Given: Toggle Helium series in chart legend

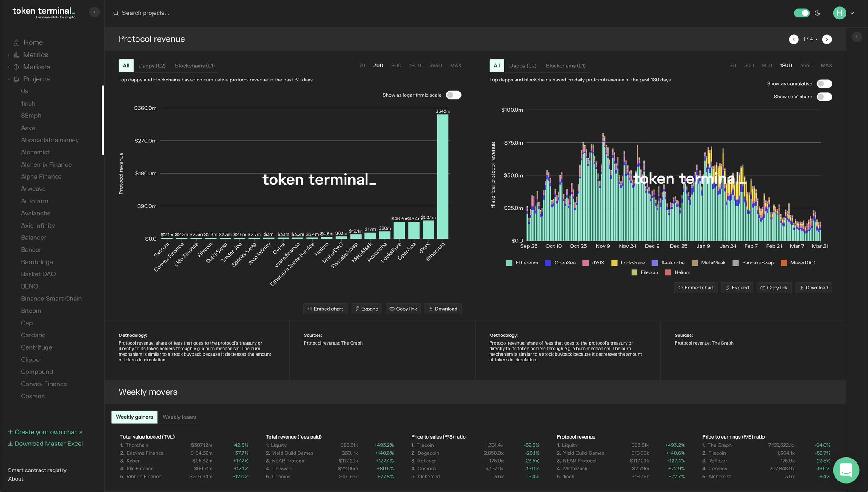Looking at the screenshot, I should 678,272.
